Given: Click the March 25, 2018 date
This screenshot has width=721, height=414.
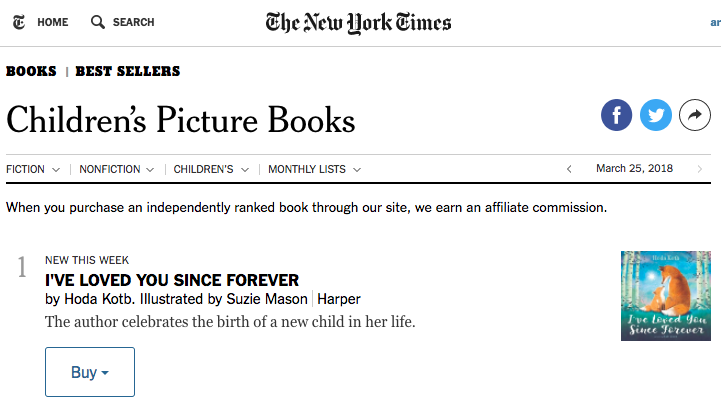Looking at the screenshot, I should coord(634,169).
